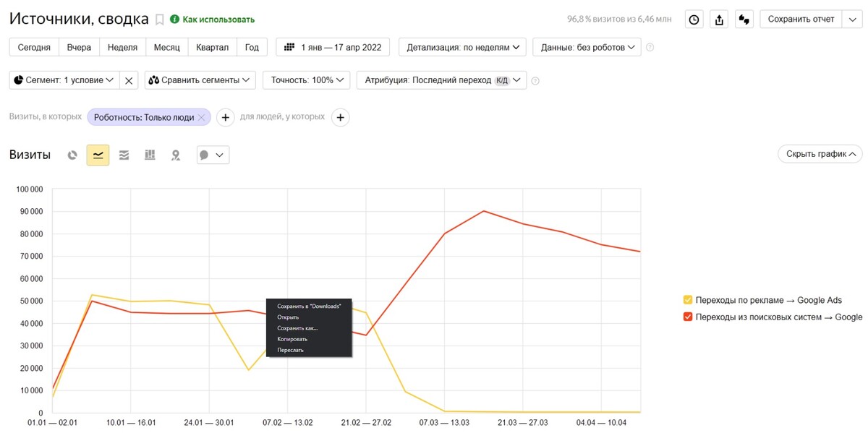This screenshot has width=868, height=433.
Task: Expand the arrow next to Сохранить отчет
Action: point(851,20)
